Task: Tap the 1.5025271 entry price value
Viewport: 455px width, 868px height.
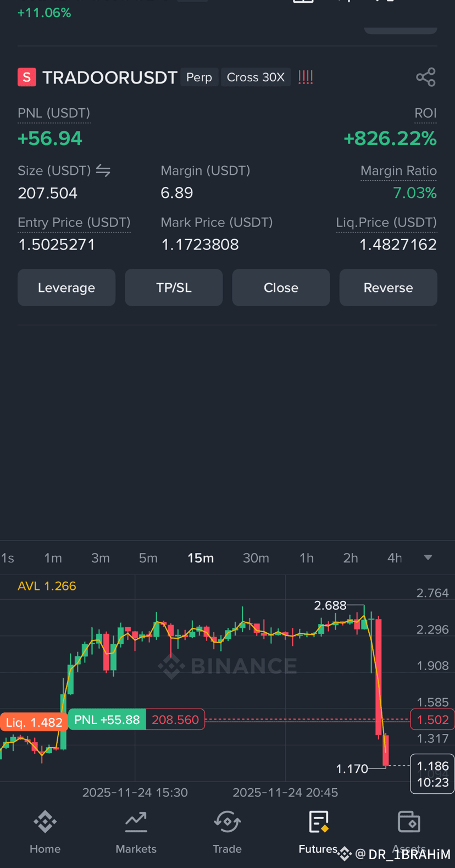Action: point(57,245)
